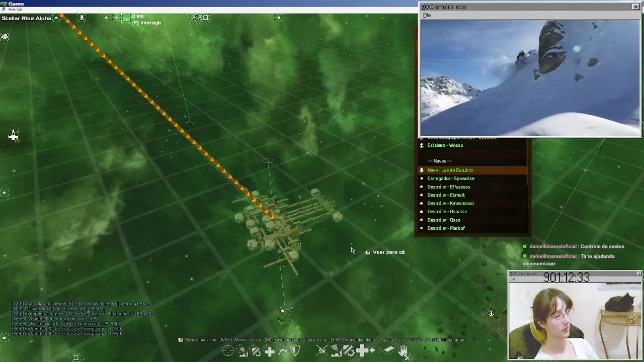
Task: Click the second mining drill order icon
Action: click(x=336, y=350)
